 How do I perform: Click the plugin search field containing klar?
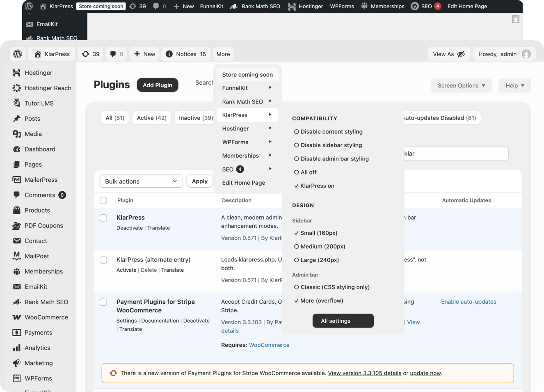(455, 154)
